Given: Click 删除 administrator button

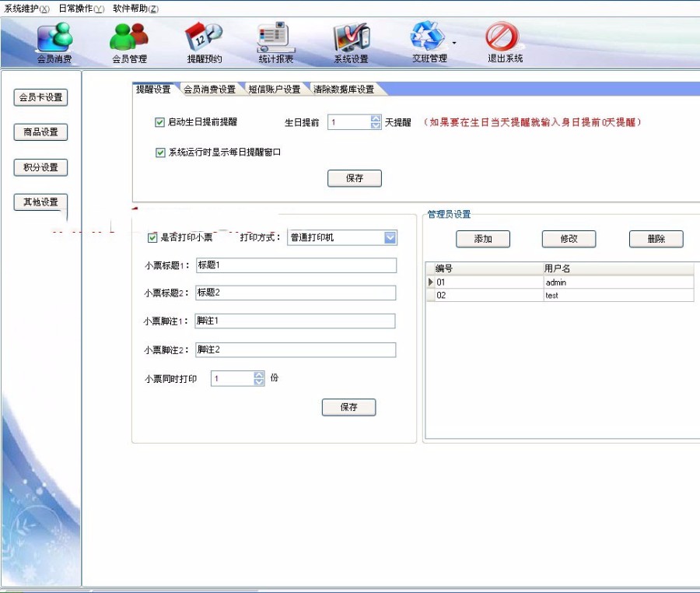Looking at the screenshot, I should 656,239.
